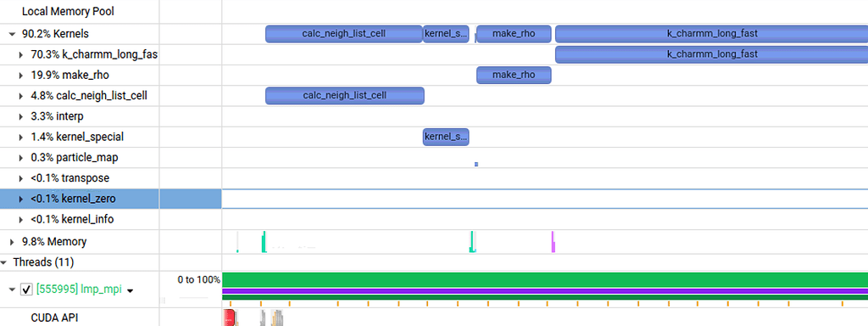This screenshot has width=868, height=326.
Task: Expand the 3.3% interp row
Action: click(21, 116)
